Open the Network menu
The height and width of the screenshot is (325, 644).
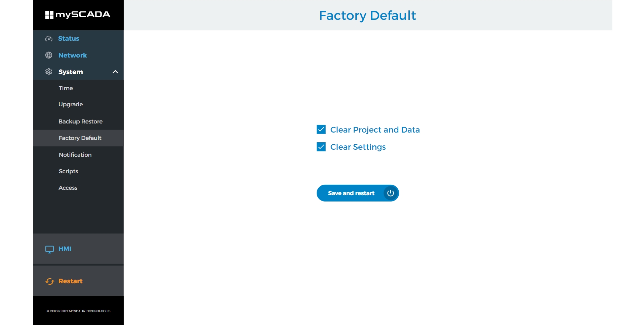click(73, 55)
